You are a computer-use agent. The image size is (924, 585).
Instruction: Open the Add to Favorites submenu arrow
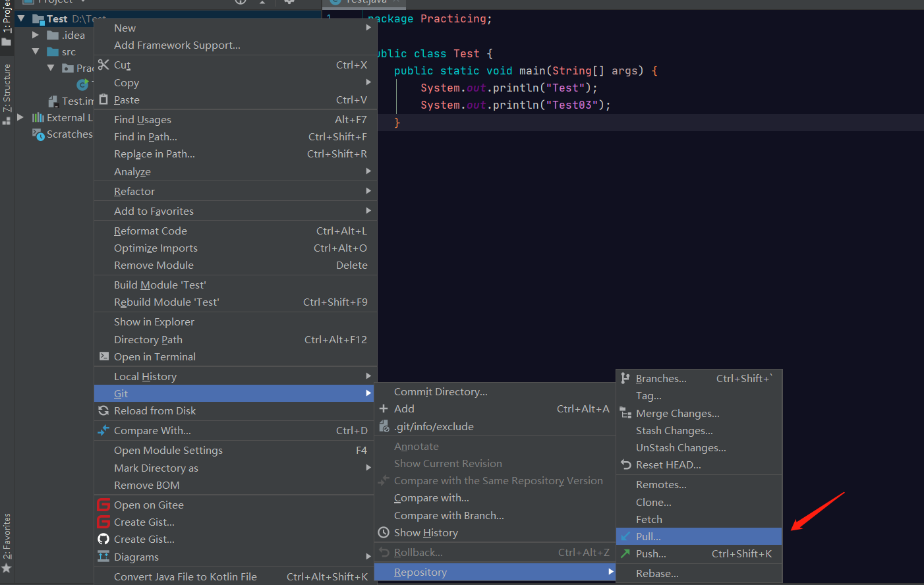tap(368, 211)
